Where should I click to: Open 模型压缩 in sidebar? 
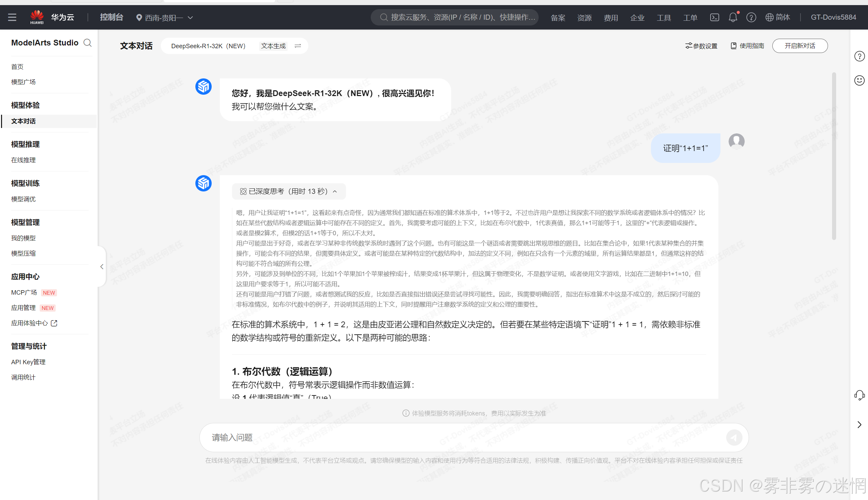[x=23, y=254]
